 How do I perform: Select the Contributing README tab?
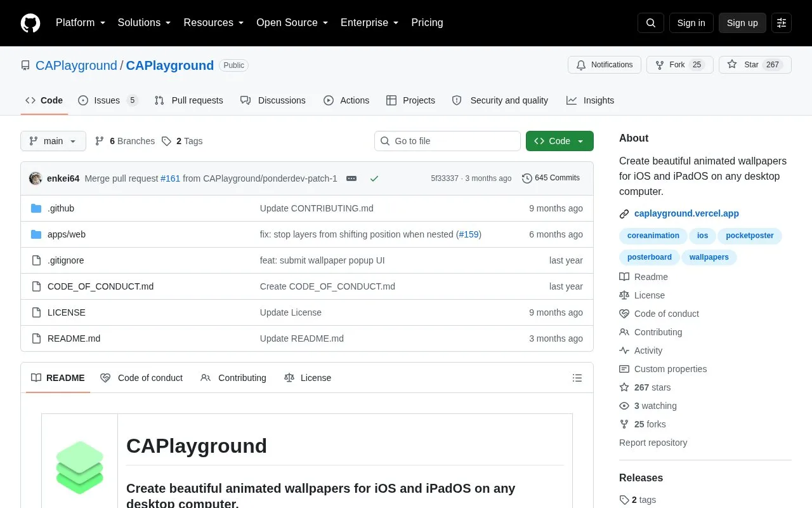click(233, 378)
